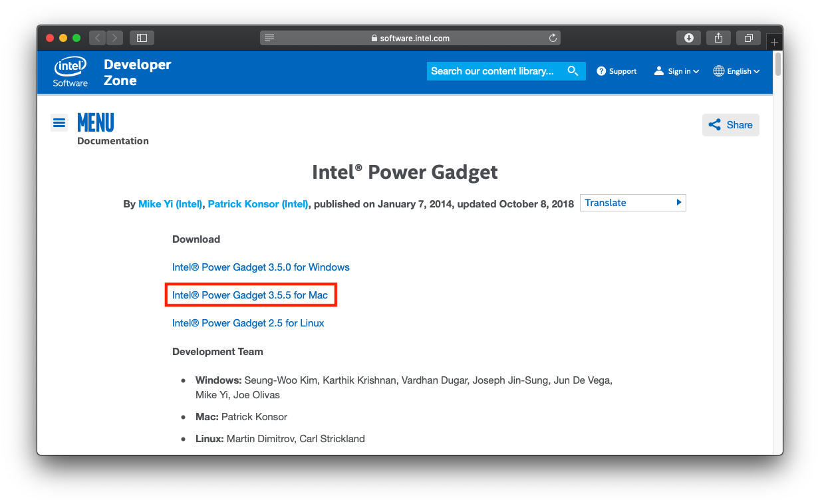Click the Mike Yi (Intel) author link
Viewport: 820px width, 504px height.
coord(170,204)
